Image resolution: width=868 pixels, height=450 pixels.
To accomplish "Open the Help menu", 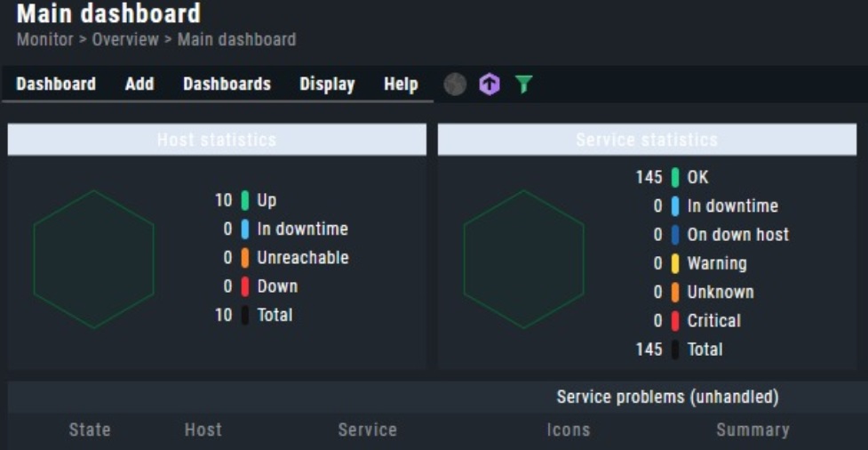I will point(401,84).
